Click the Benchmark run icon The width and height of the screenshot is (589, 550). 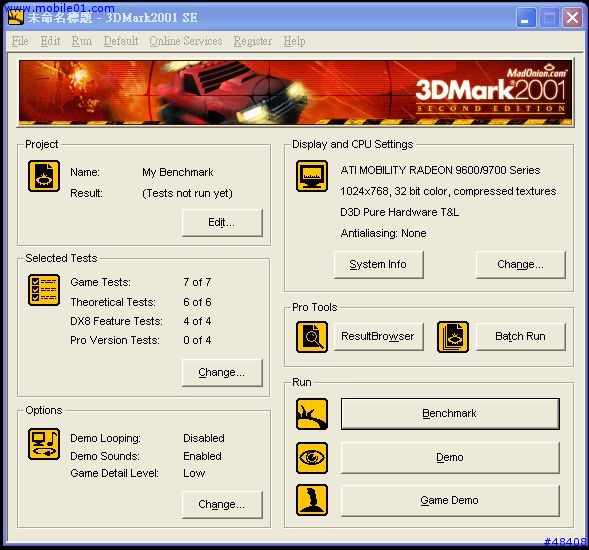tap(312, 414)
